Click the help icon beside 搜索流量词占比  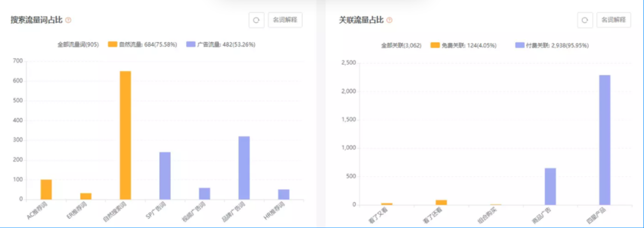69,20
